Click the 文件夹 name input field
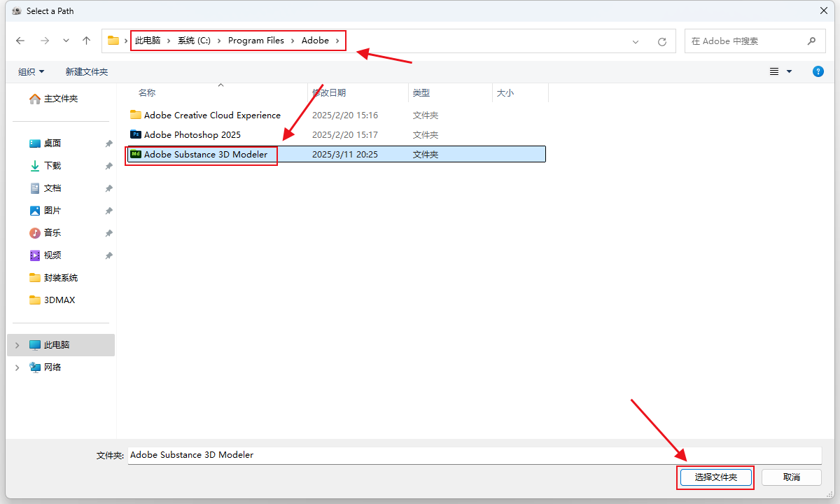 tap(474, 455)
